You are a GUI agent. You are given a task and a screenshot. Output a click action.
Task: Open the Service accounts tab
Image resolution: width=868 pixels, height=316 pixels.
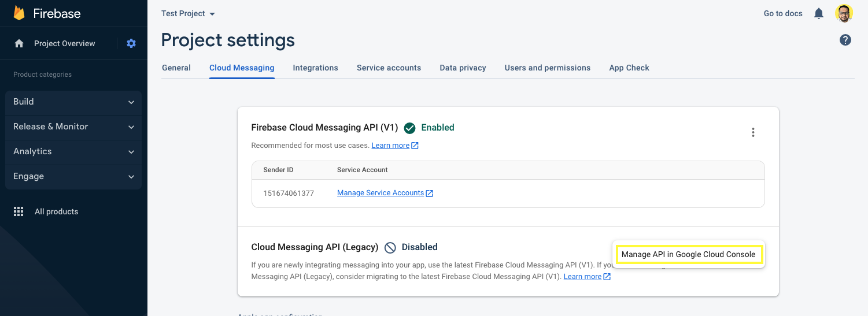389,68
